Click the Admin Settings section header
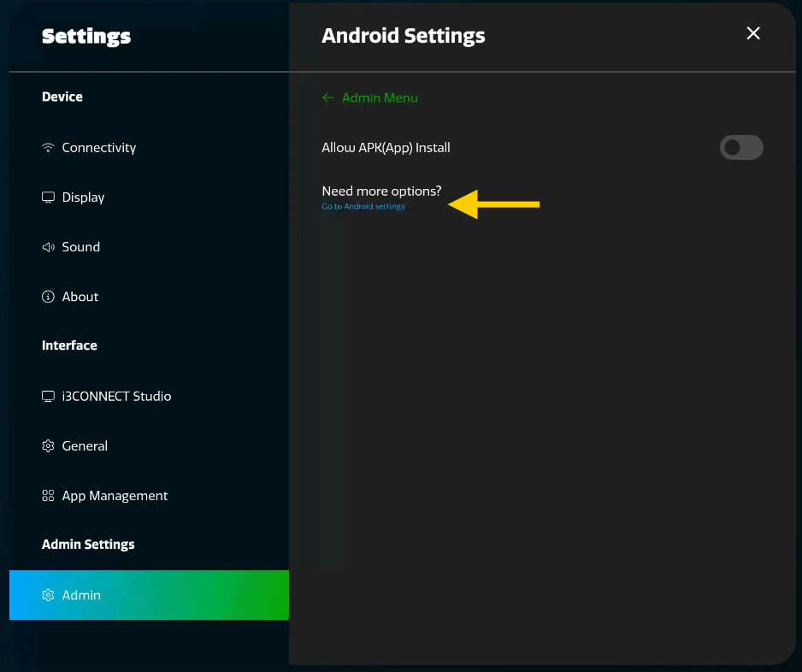The height and width of the screenshot is (672, 802). (x=88, y=545)
